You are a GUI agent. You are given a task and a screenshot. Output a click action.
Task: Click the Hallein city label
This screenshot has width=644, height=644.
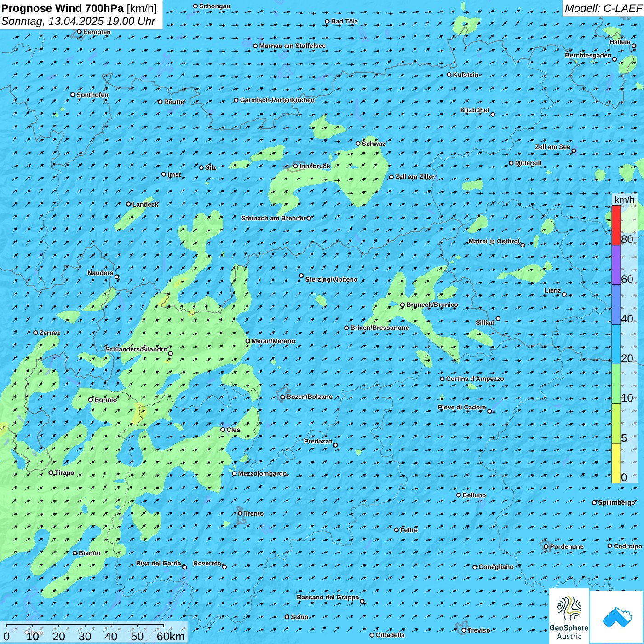coord(620,42)
